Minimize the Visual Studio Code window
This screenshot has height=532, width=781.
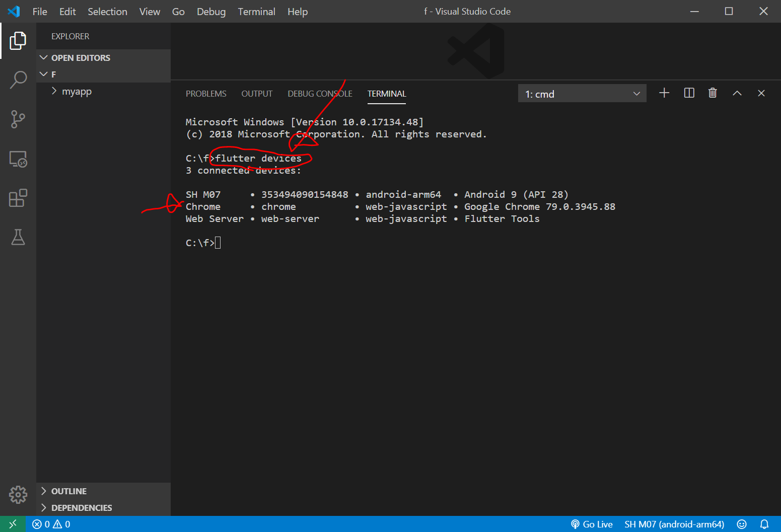click(694, 11)
